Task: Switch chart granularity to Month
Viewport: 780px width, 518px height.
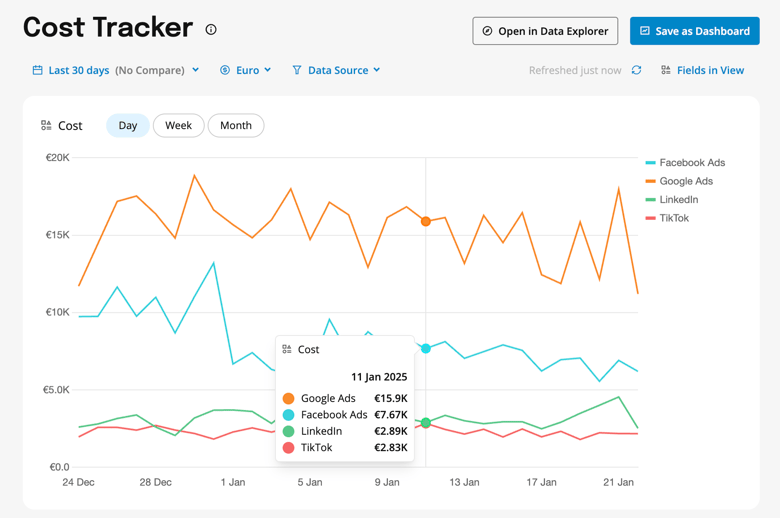Action: tap(236, 126)
